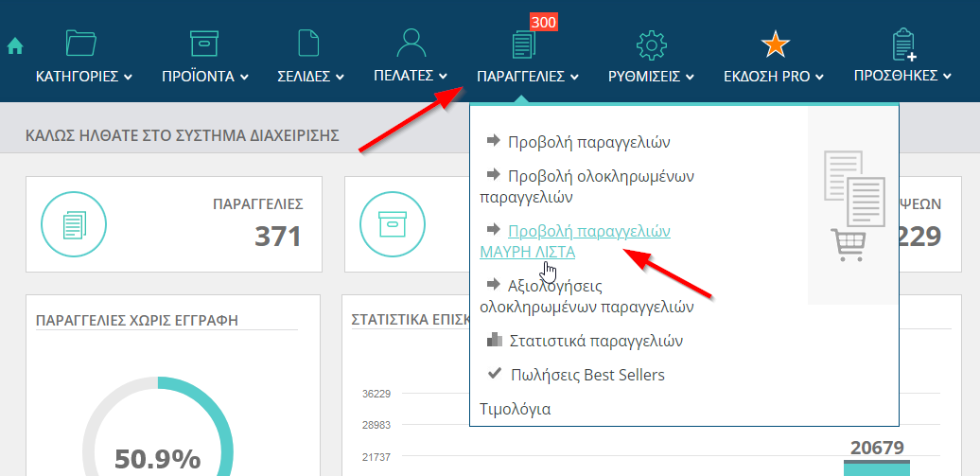The image size is (980, 476).
Task: Expand the ΠΕΛΑΤΕΣ menu chevron
Action: 443,77
